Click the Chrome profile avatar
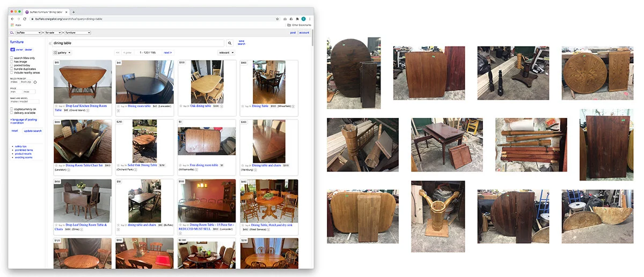The width and height of the screenshot is (644, 277). [x=304, y=19]
